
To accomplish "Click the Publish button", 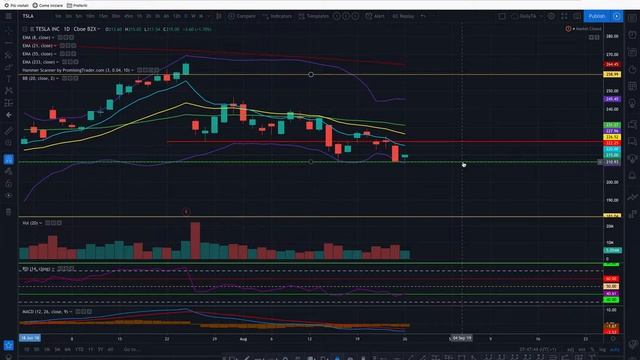I will (596, 16).
